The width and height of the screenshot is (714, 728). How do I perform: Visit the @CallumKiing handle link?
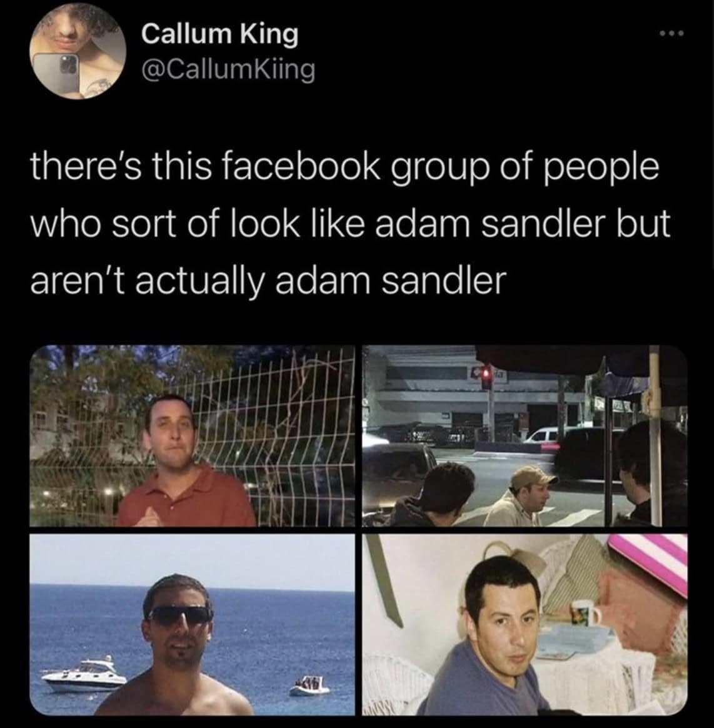(228, 70)
